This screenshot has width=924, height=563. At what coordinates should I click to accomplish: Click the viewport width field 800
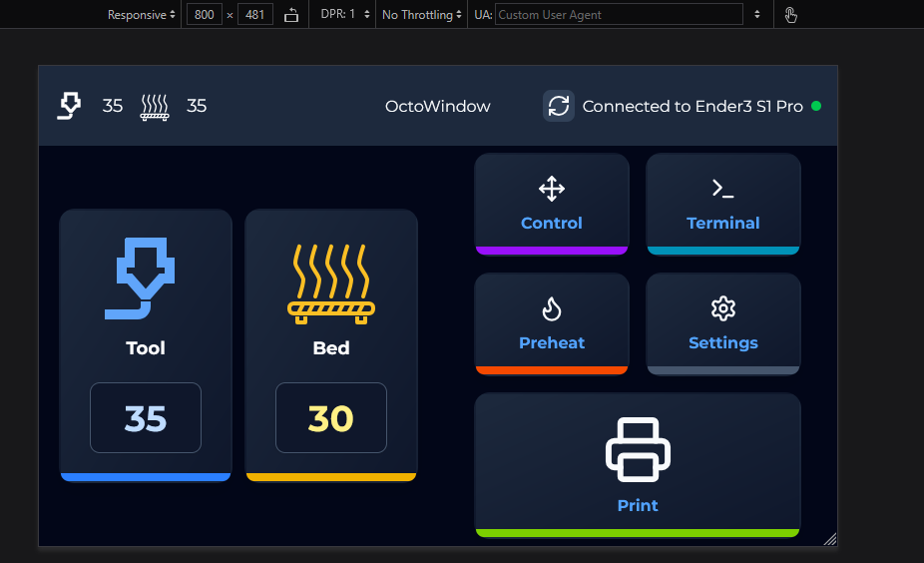[205, 15]
